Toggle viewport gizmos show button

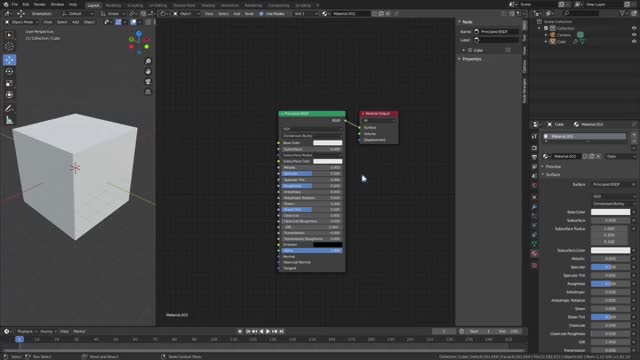118,22
